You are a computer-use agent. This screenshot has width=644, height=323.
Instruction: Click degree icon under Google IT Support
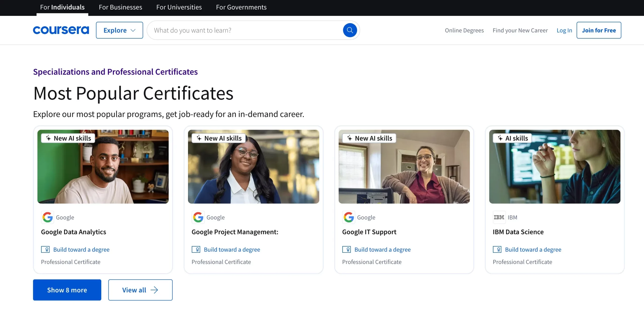pos(347,249)
